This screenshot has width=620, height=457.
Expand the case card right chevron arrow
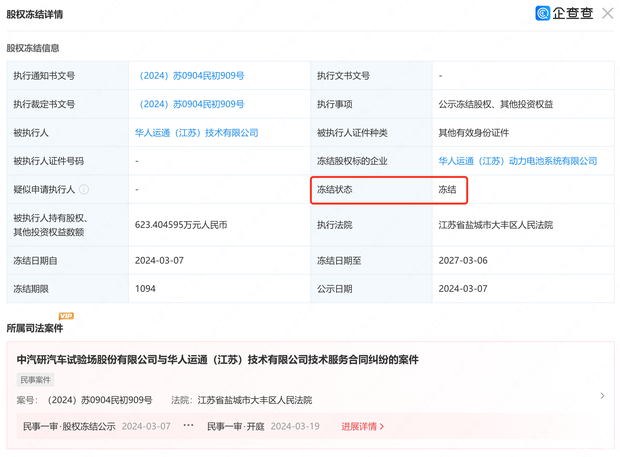tap(602, 395)
